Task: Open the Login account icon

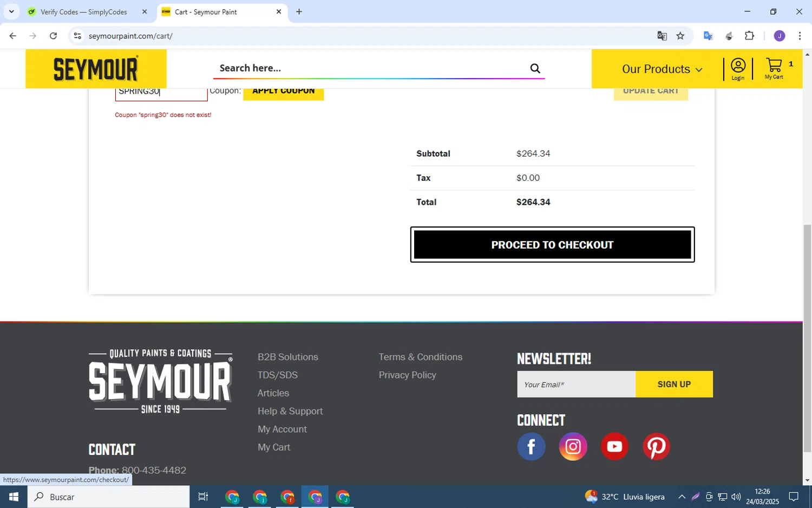Action: [738, 69]
